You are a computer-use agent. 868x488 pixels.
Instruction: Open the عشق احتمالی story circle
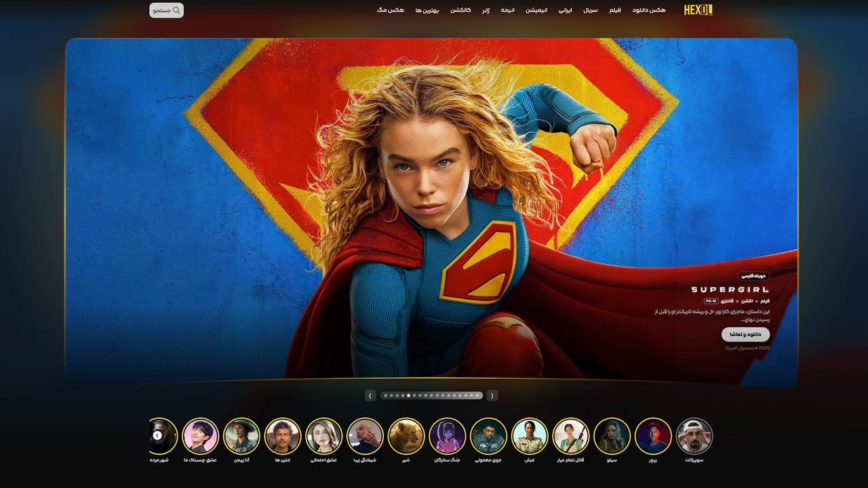point(323,436)
